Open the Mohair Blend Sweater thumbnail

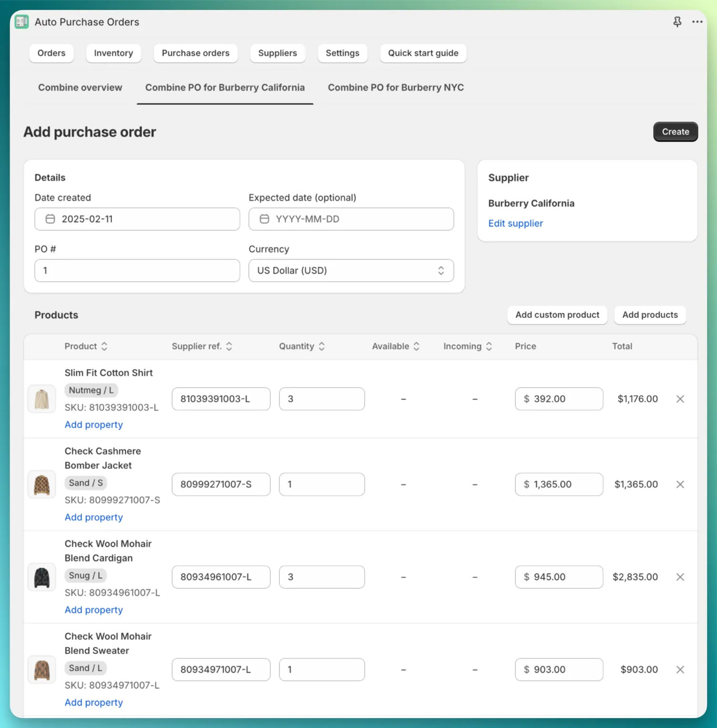click(x=41, y=669)
